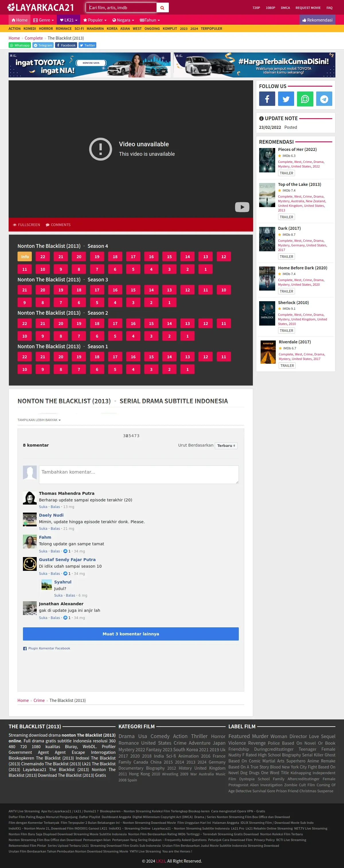
Task: Click the LAYARKACA21 site logo
Action: [x=41, y=7]
